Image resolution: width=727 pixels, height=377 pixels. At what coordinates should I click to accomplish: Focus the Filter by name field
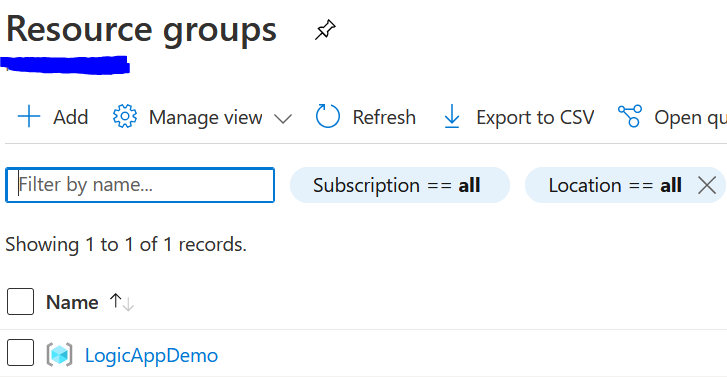click(140, 185)
